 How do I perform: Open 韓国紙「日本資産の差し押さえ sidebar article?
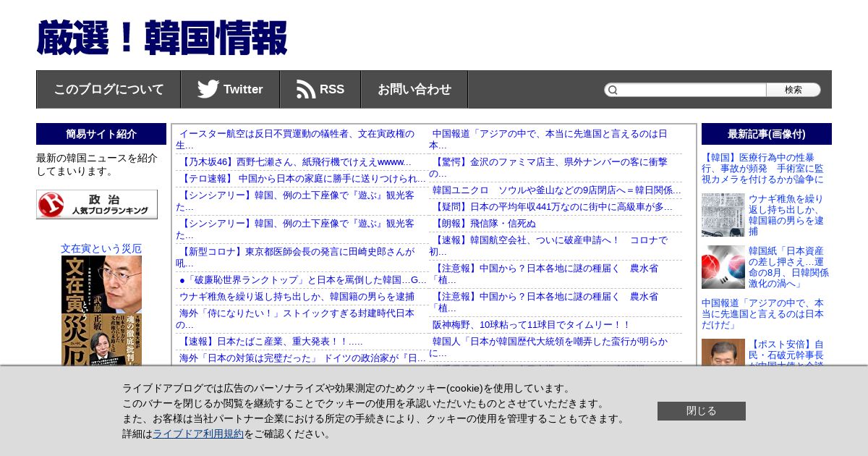click(x=788, y=267)
